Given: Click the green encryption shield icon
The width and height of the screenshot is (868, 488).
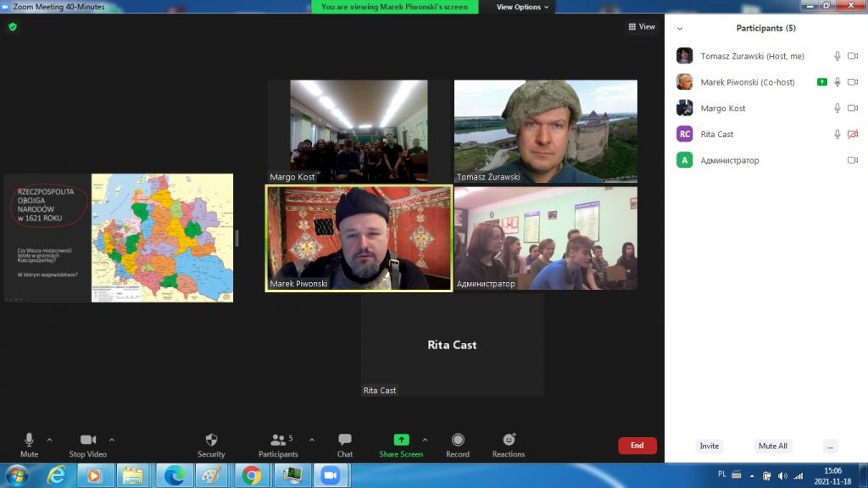Looking at the screenshot, I should click(13, 27).
